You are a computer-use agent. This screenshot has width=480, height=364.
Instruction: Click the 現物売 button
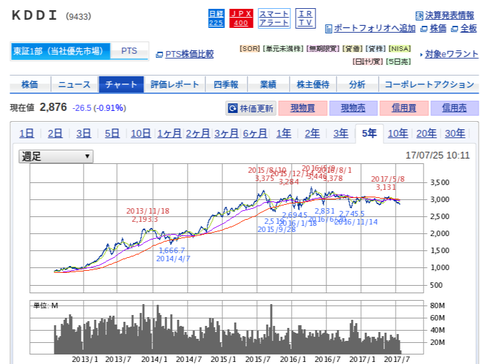pyautogui.click(x=353, y=108)
